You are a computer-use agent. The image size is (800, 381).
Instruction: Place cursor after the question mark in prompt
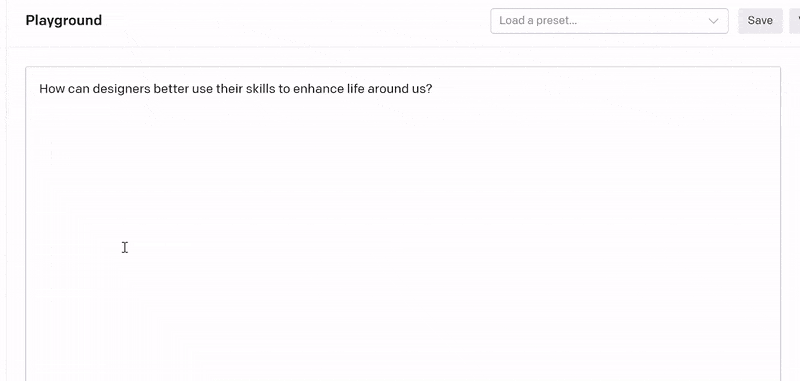(433, 89)
